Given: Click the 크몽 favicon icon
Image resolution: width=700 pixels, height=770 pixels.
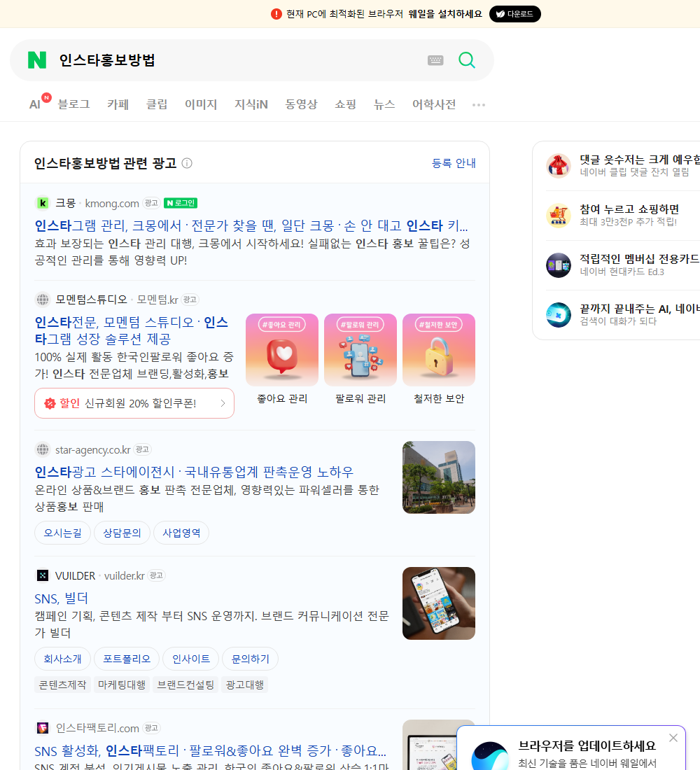Looking at the screenshot, I should point(43,203).
